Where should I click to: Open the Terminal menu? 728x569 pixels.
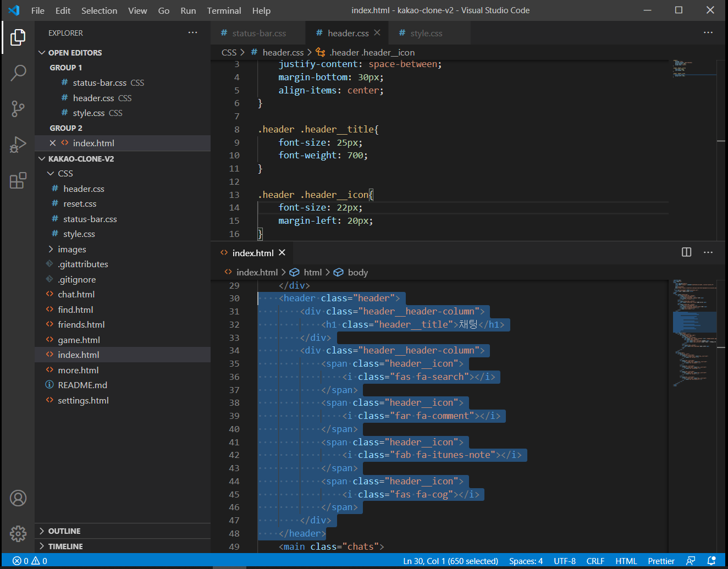coord(224,10)
